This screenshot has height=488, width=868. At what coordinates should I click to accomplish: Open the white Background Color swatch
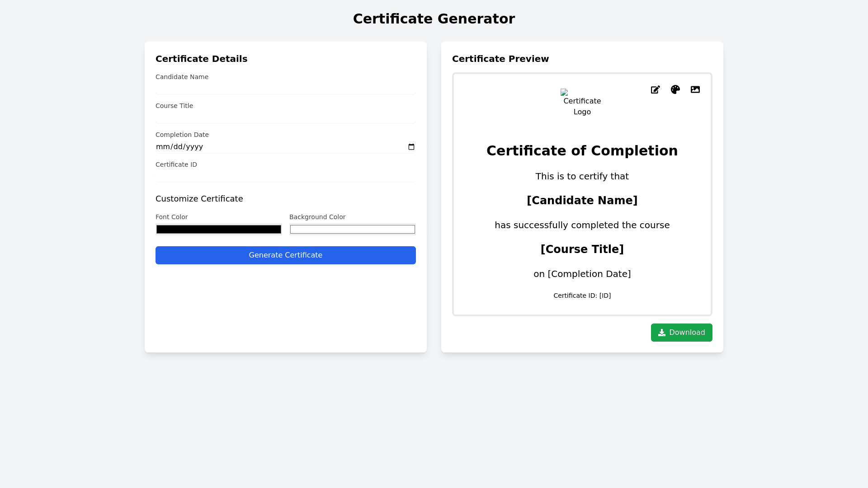[352, 230]
